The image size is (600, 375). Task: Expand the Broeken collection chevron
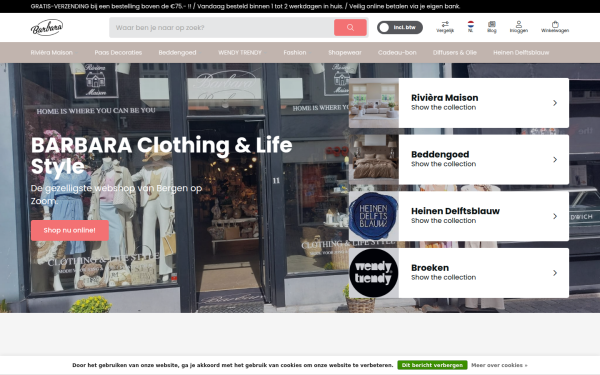(555, 273)
